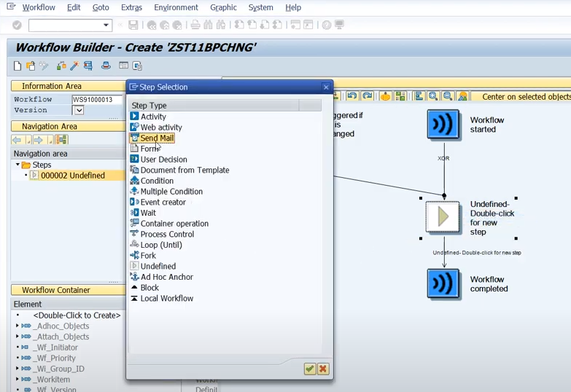This screenshot has width=571, height=392.
Task: Click the Other workflow/version folder icon
Action: [x=31, y=66]
